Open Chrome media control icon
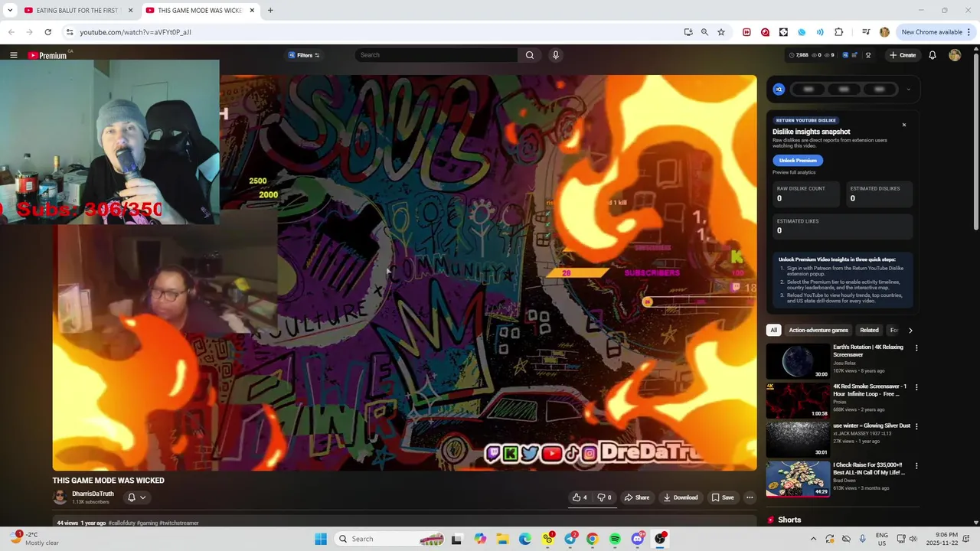 coord(866,32)
